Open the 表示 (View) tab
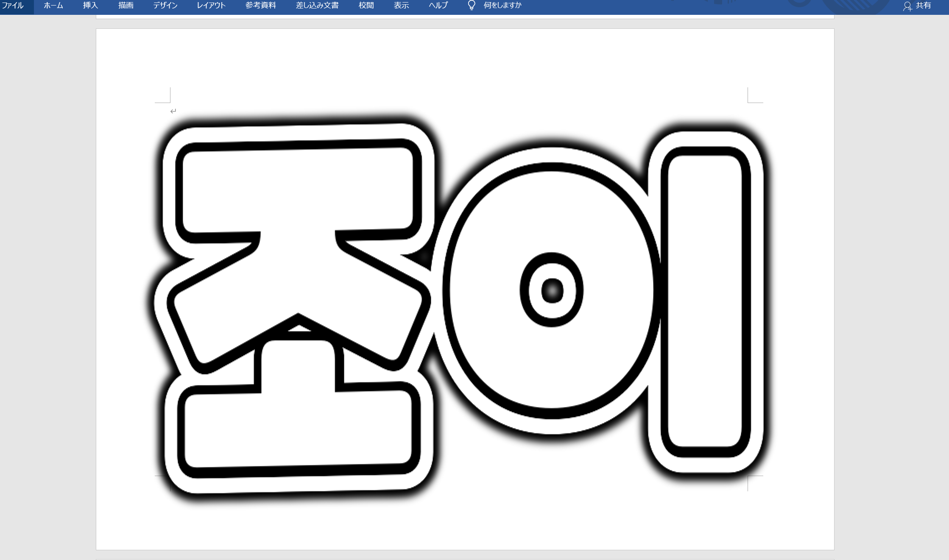 (x=401, y=6)
